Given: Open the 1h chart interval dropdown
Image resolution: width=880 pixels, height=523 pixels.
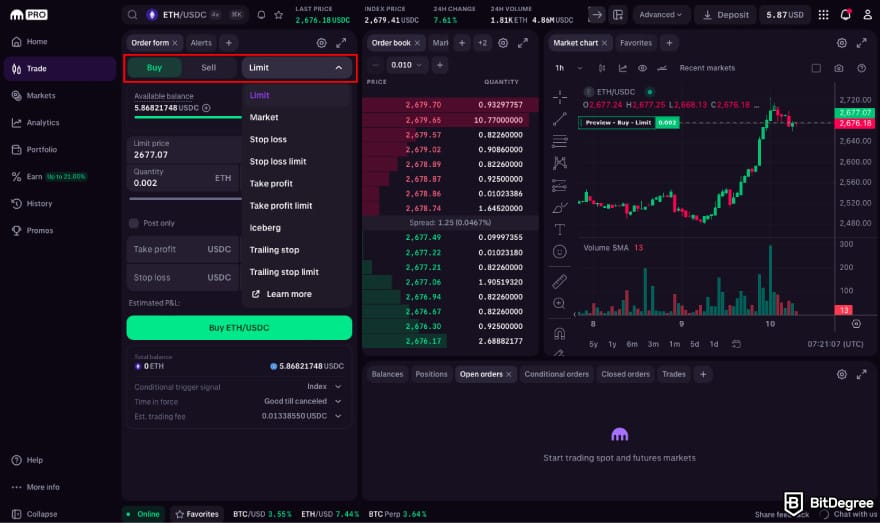Looking at the screenshot, I should tap(568, 68).
